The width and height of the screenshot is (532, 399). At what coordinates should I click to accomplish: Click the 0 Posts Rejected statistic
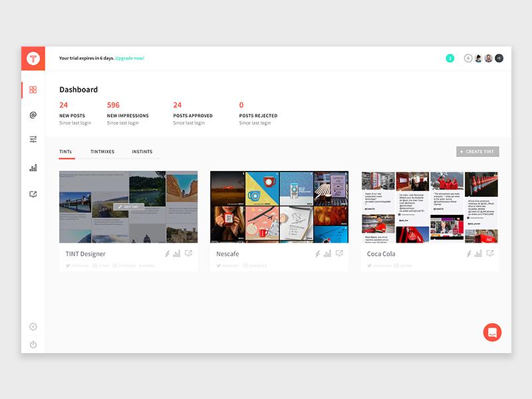(x=258, y=114)
